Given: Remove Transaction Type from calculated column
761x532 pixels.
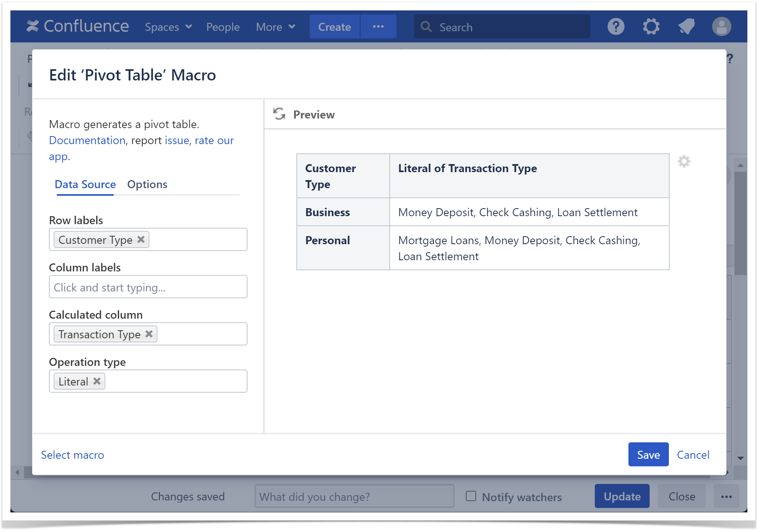Looking at the screenshot, I should [149, 334].
